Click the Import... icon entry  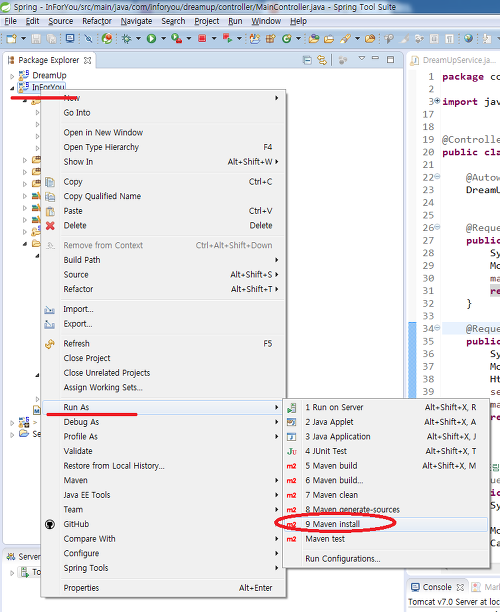click(x=163, y=309)
